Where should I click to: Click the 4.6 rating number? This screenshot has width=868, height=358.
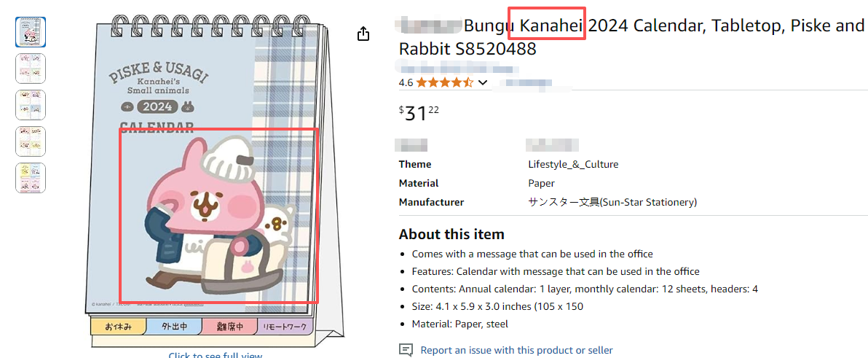(x=406, y=82)
